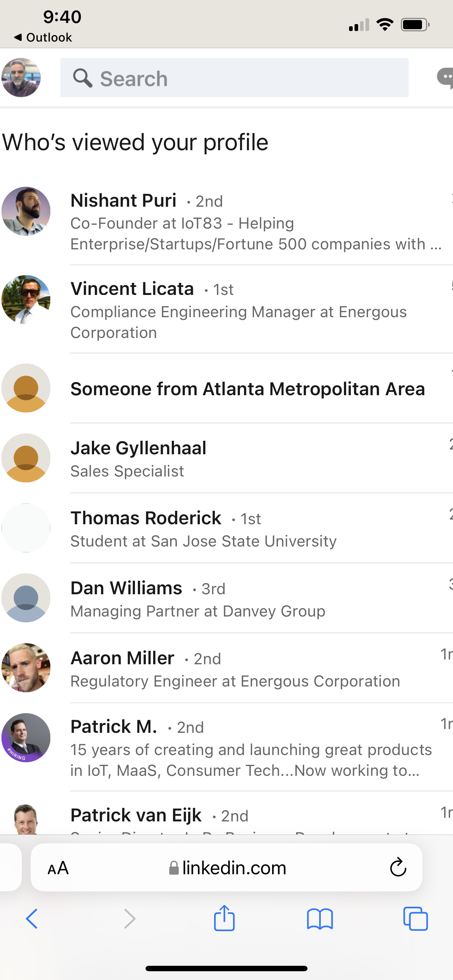Open Vincent Licata's profile

point(226,309)
